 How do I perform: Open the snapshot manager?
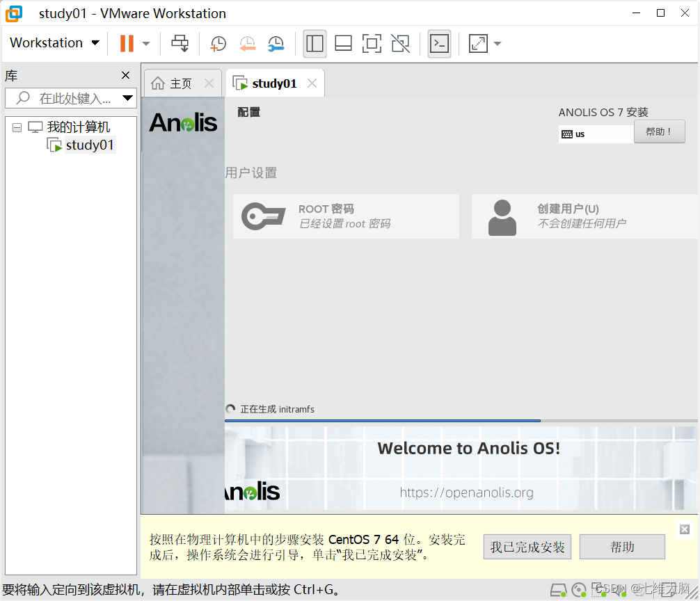coord(276,43)
